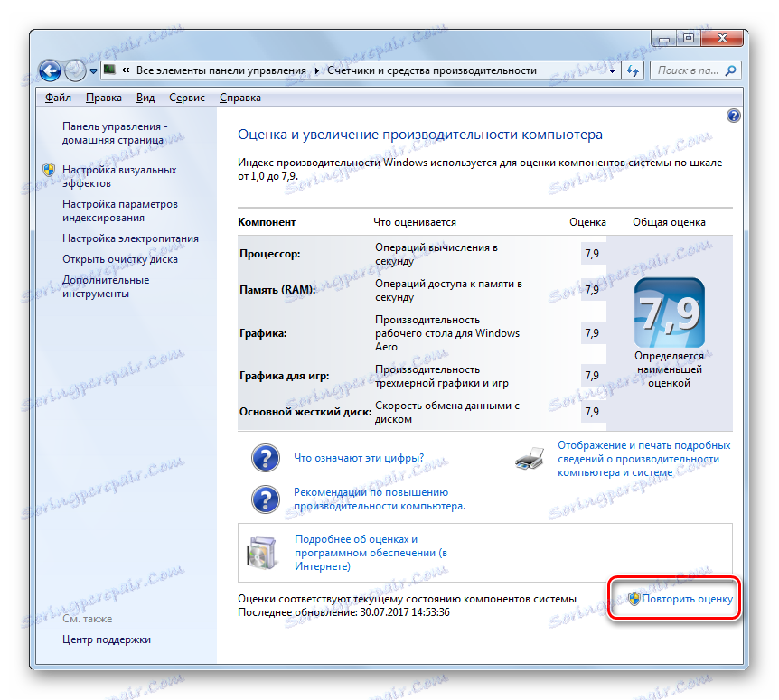The height and width of the screenshot is (700, 779).
Task: Click the refresh icon in the address bar
Action: pyautogui.click(x=633, y=70)
